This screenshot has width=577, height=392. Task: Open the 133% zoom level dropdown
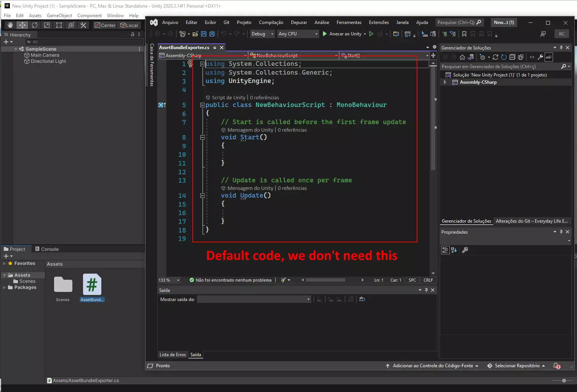(x=178, y=280)
